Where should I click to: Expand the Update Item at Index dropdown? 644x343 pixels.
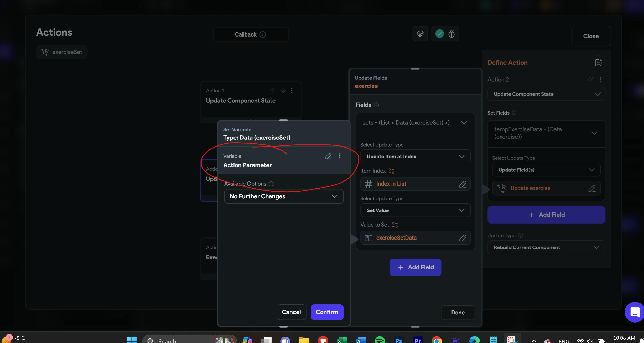415,157
